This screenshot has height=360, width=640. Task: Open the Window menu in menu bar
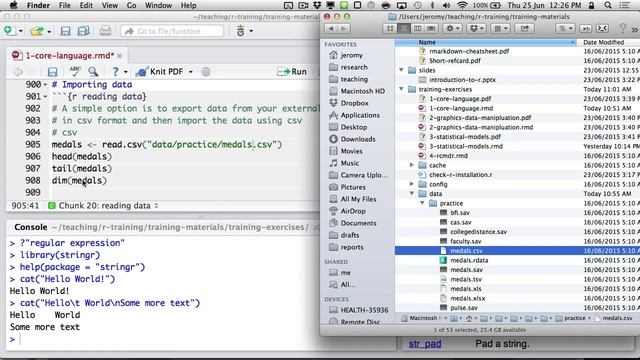[158, 5]
